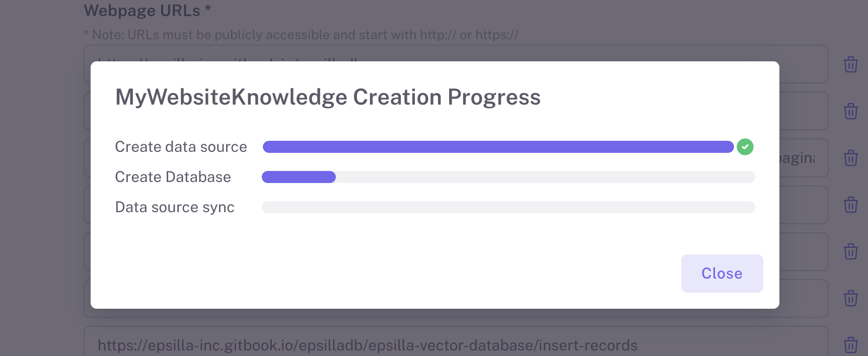Remove the third URL using its trash icon
This screenshot has width=868, height=356.
coord(850,158)
